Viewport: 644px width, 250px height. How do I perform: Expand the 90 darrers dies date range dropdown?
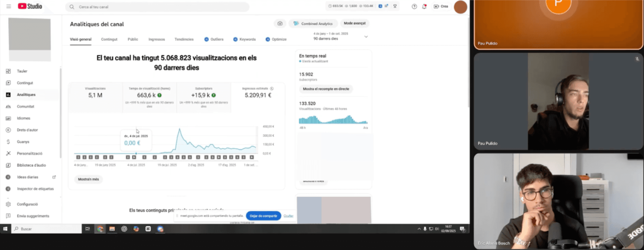coord(366,37)
